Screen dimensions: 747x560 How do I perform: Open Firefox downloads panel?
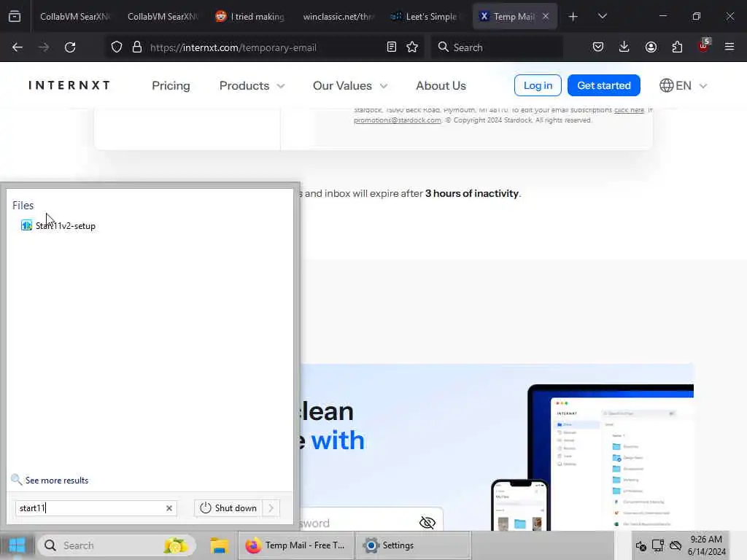tap(624, 47)
